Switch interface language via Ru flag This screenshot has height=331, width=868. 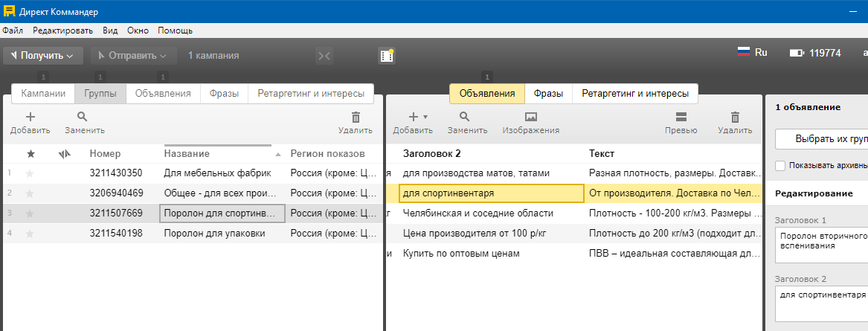(x=751, y=53)
